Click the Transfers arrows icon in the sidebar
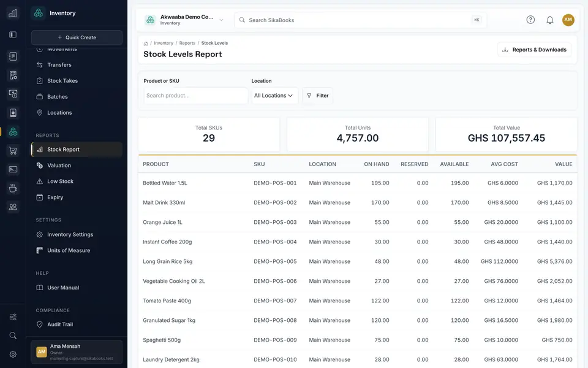The height and width of the screenshot is (368, 588). click(39, 64)
